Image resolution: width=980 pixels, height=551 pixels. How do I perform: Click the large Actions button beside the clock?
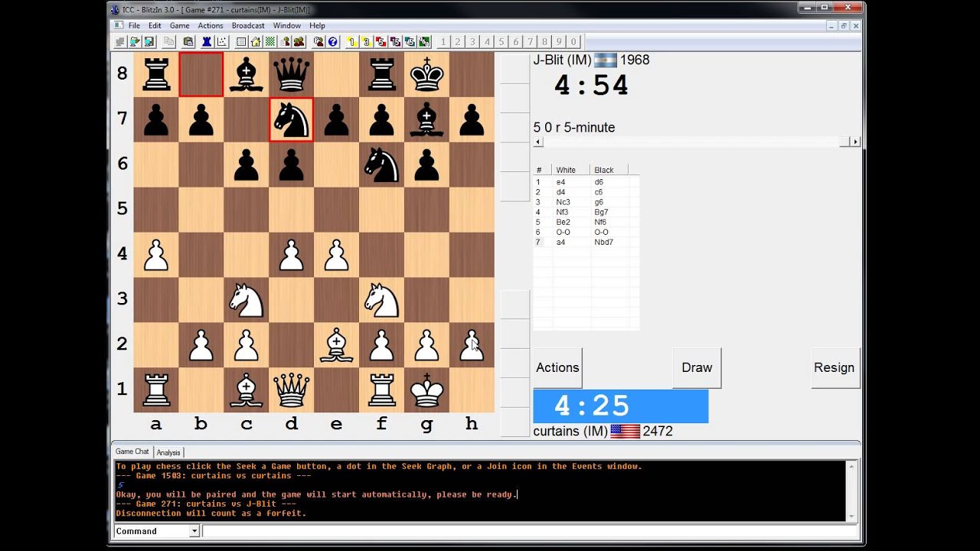tap(557, 367)
